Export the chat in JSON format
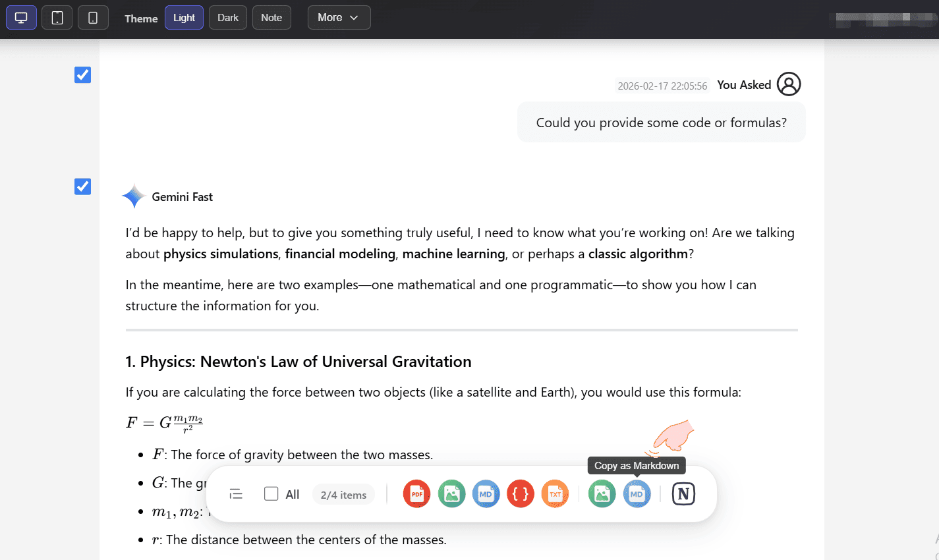This screenshot has height=560, width=939. click(520, 493)
